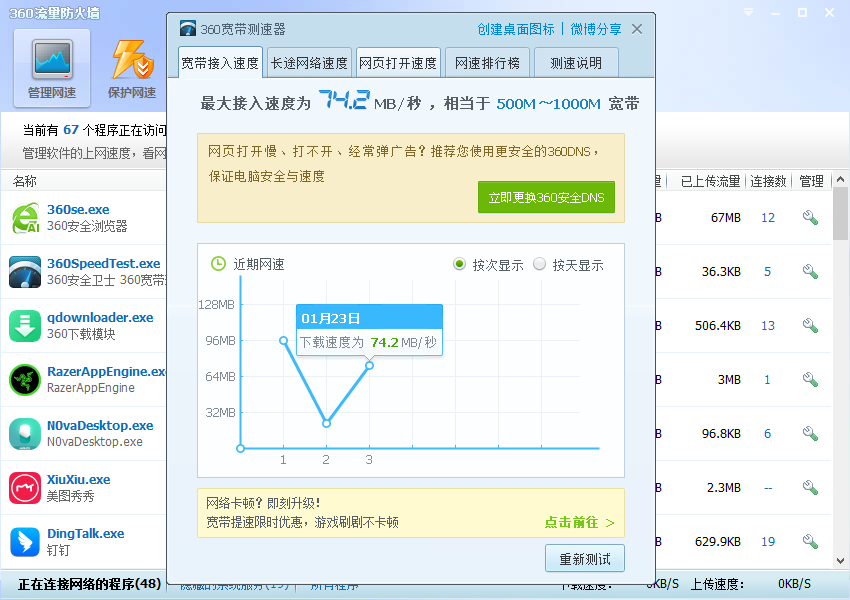Click the process list scrollbar thumb
The width and height of the screenshot is (850, 600).
point(840,214)
